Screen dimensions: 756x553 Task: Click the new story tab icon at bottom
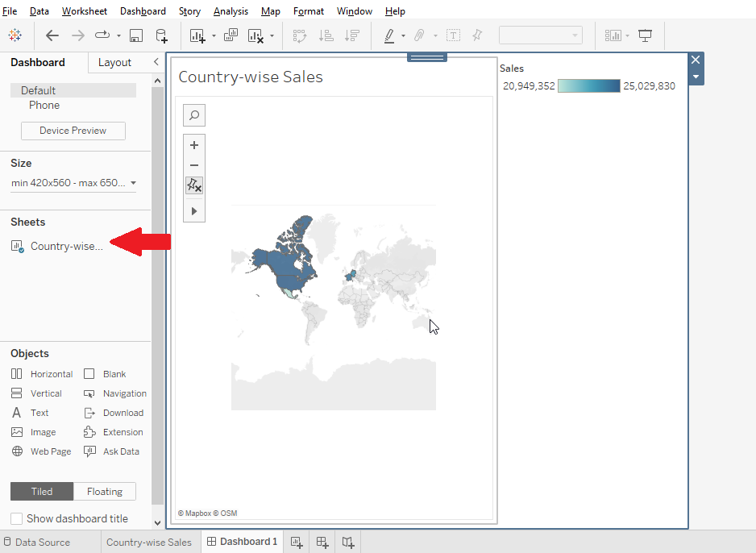click(348, 543)
